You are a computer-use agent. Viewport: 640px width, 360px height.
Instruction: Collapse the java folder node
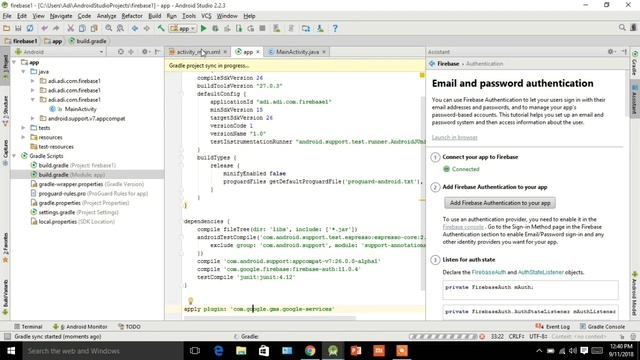(24, 72)
